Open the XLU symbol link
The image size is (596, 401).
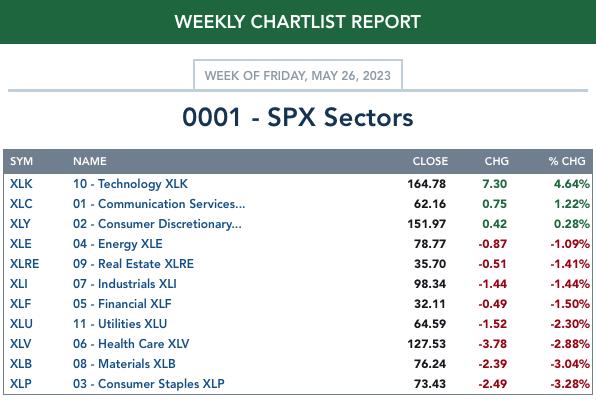[21, 324]
